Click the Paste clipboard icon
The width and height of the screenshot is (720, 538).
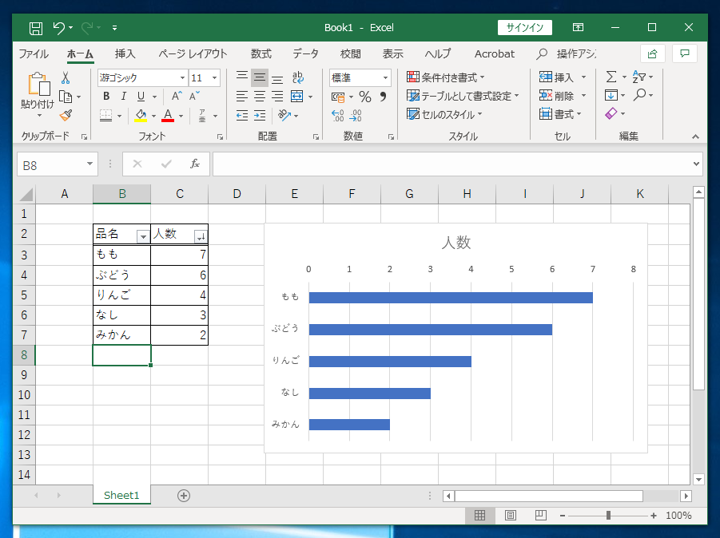pos(39,84)
